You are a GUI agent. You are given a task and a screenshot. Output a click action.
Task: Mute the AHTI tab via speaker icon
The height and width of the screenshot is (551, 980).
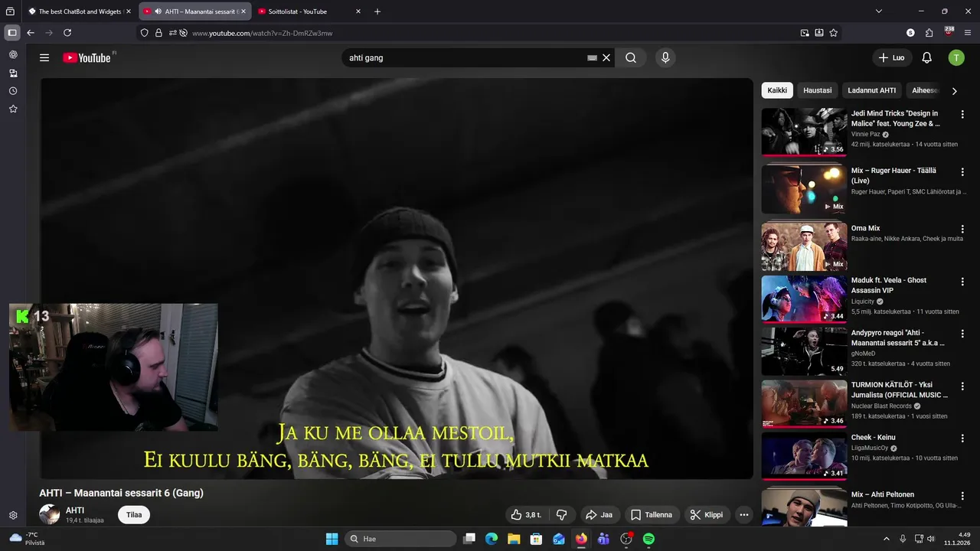tap(158, 11)
